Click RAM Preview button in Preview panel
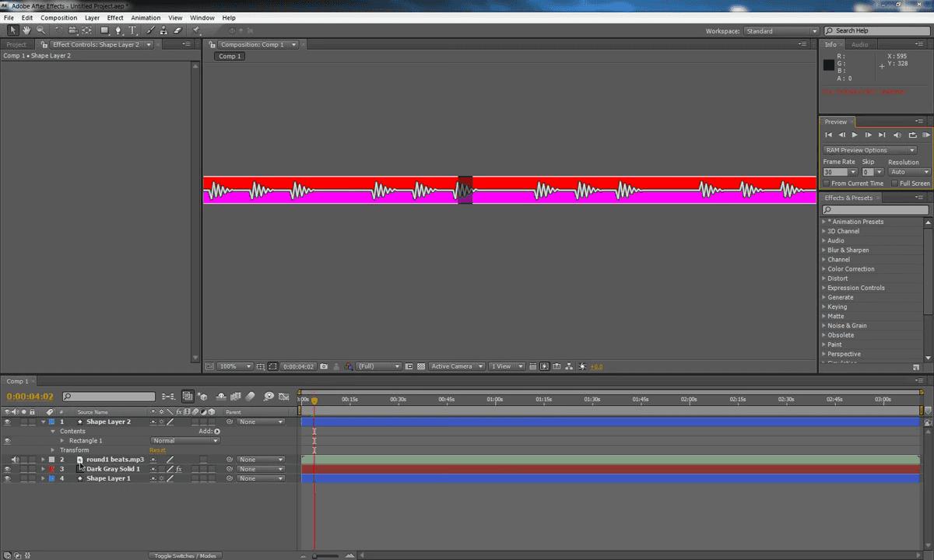Image resolution: width=934 pixels, height=560 pixels. 925,135
